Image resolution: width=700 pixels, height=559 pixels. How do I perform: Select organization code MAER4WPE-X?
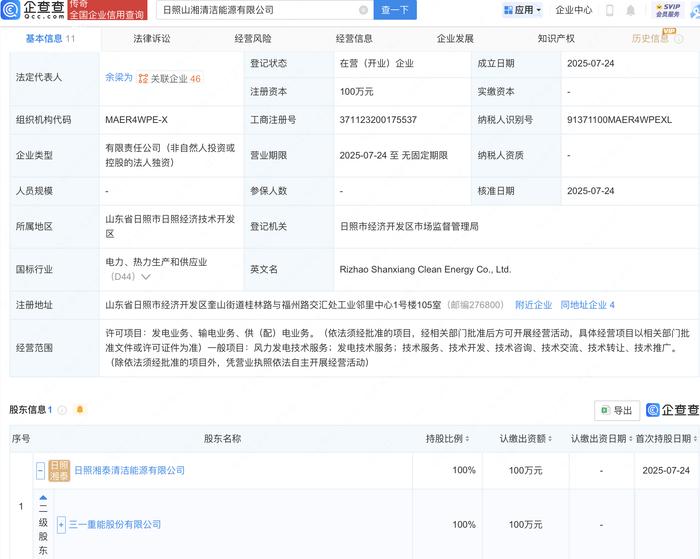(137, 120)
